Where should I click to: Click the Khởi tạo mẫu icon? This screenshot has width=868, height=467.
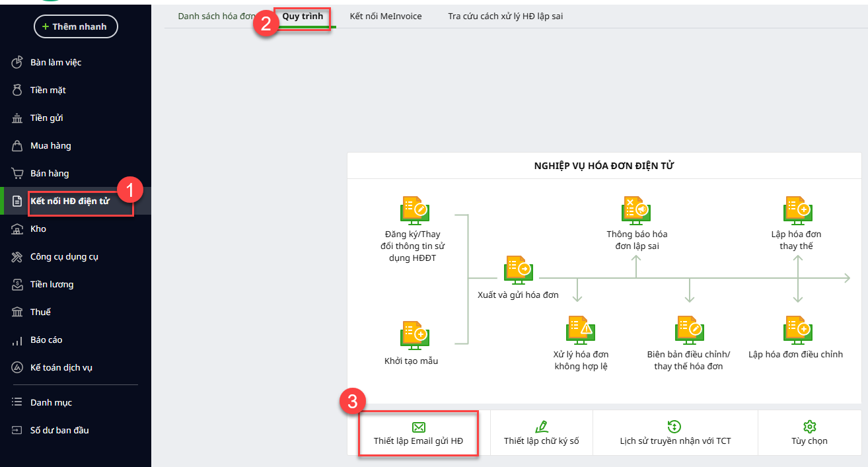415,335
